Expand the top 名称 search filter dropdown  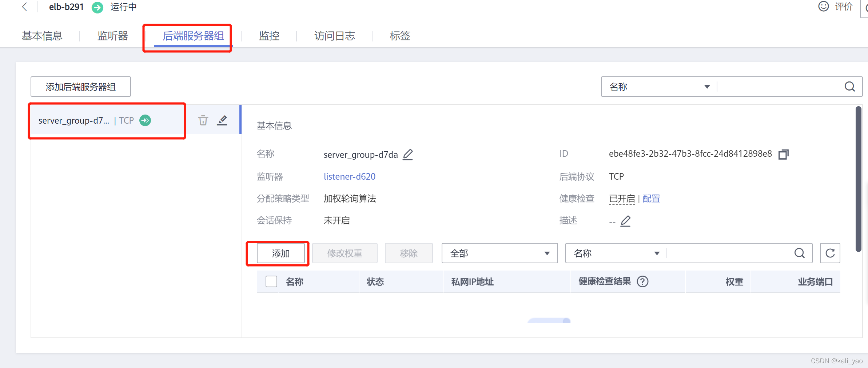tap(659, 87)
